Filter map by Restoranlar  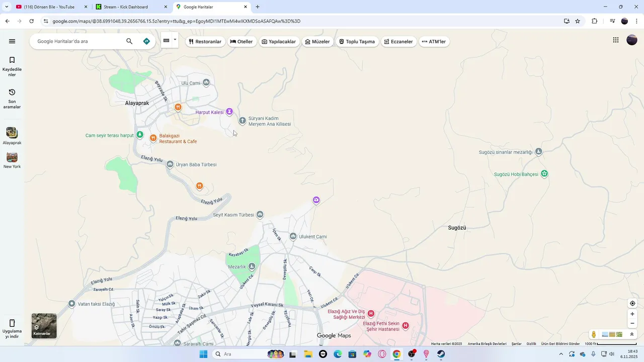click(205, 42)
